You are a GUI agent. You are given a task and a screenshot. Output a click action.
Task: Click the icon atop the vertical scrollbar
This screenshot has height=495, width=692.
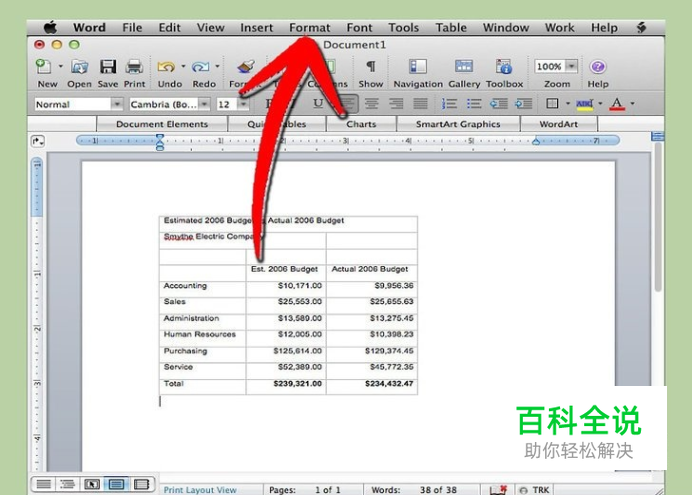pos(658,137)
